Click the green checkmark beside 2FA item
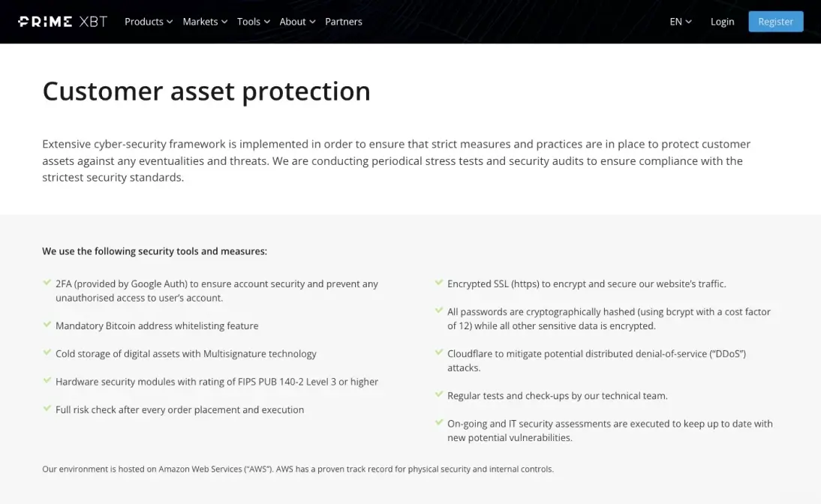The height and width of the screenshot is (504, 821). pos(47,283)
